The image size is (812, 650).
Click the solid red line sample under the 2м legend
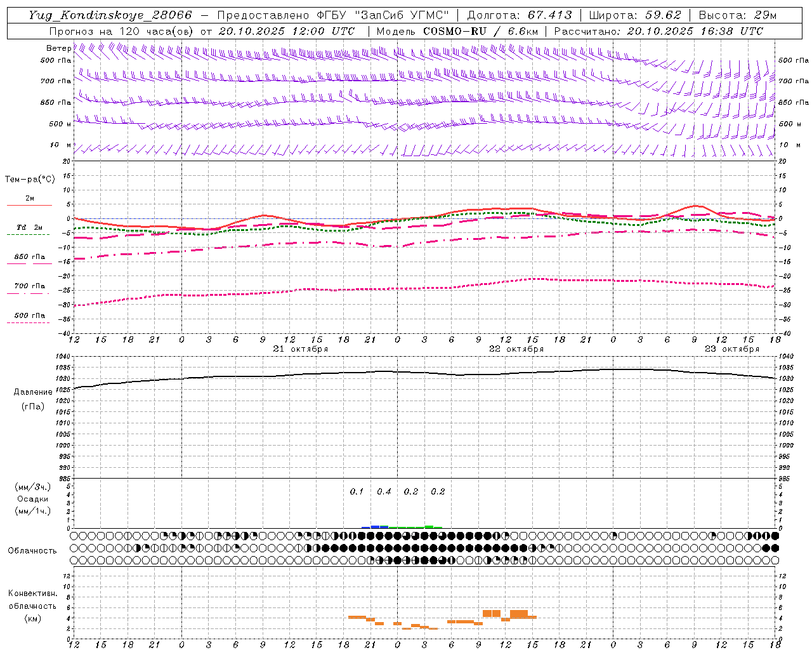coord(30,205)
